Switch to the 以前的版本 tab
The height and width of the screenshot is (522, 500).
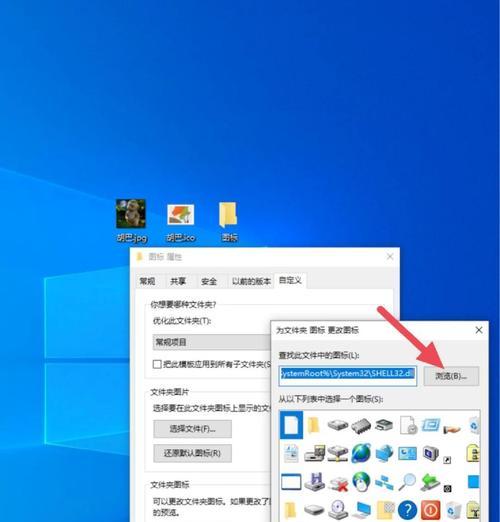[x=251, y=282]
